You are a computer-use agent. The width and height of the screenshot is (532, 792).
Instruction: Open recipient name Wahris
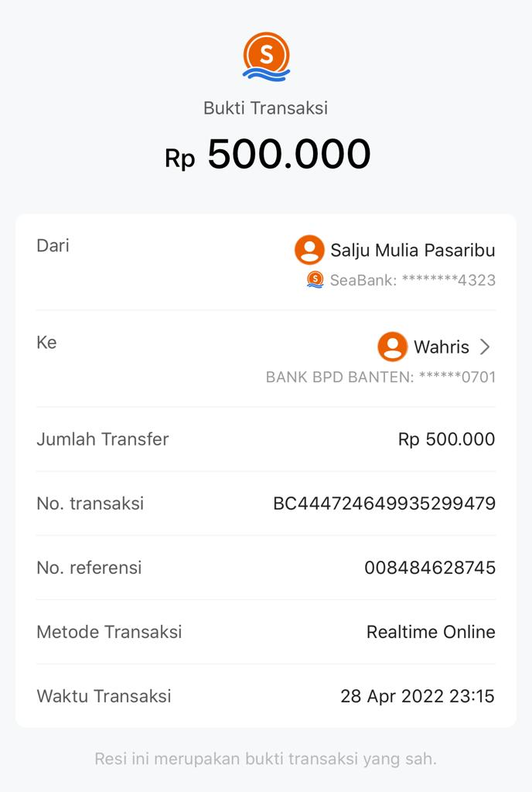pos(441,347)
